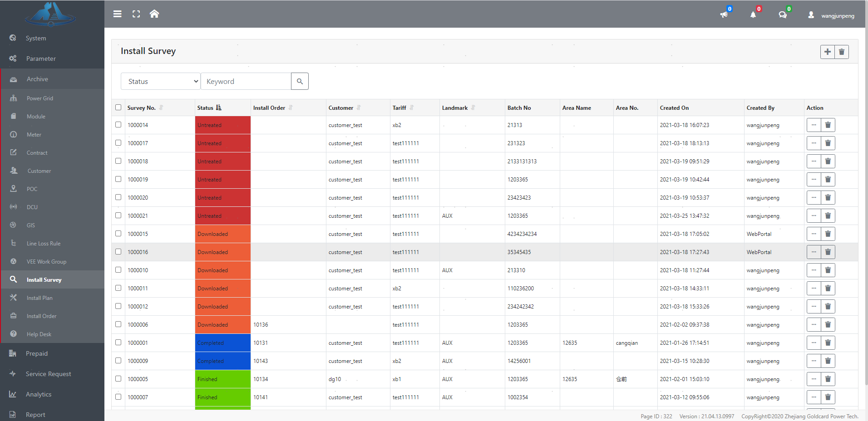Navigate to Customer in sidebar
The image size is (868, 421).
tap(39, 171)
